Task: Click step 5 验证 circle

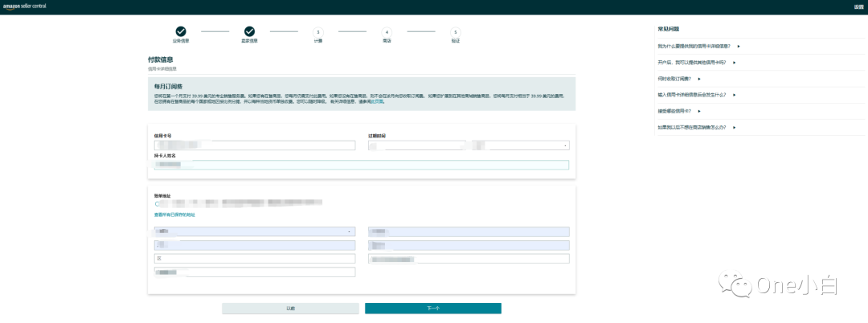Action: 456,31
